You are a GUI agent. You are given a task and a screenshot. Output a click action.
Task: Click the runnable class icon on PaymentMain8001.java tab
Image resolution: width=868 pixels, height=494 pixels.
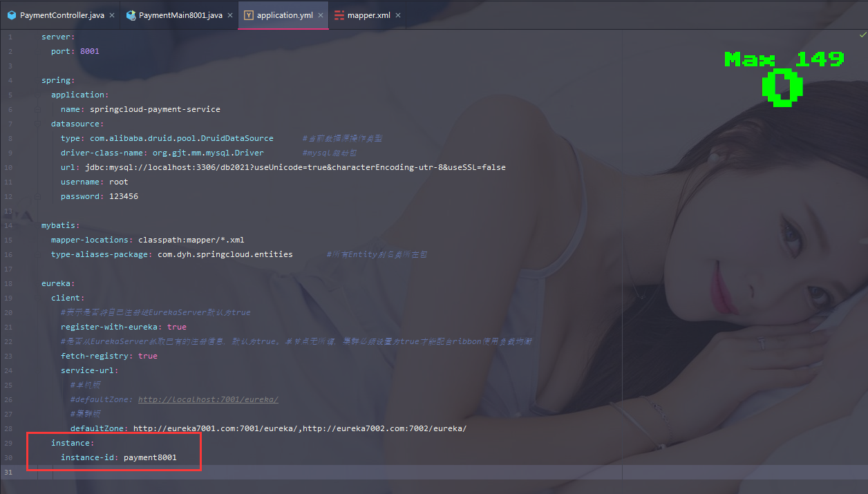(130, 14)
